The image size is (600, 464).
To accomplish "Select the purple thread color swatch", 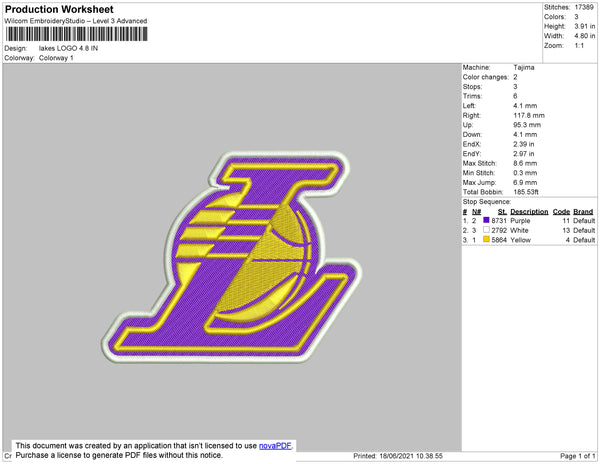I will [x=486, y=220].
